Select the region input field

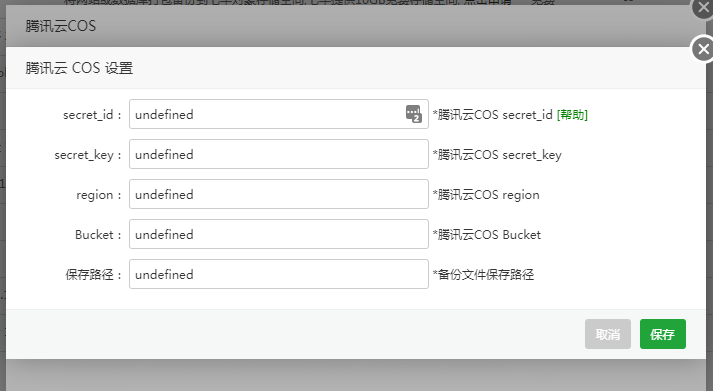coord(279,194)
